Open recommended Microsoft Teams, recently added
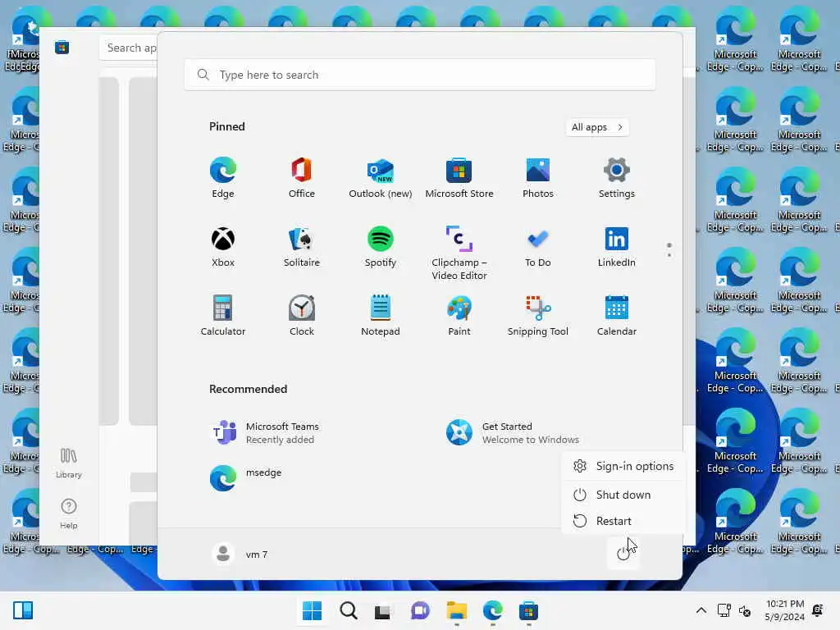The image size is (840, 630). point(265,432)
